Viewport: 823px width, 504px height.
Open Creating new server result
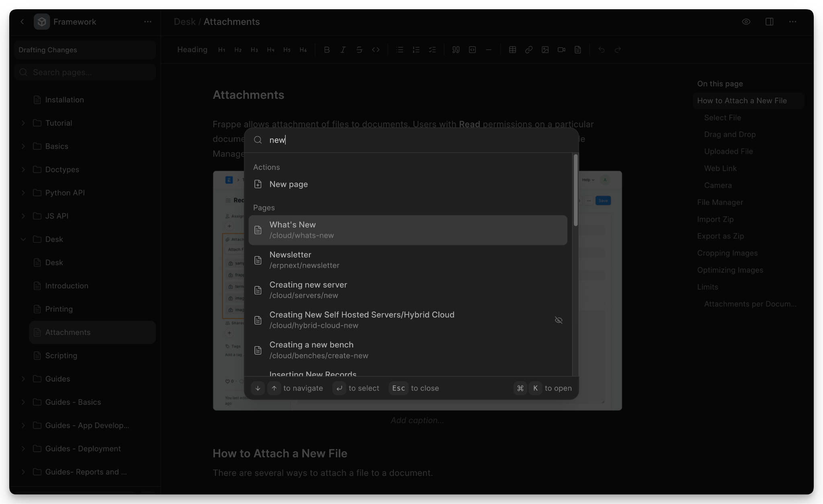click(408, 290)
